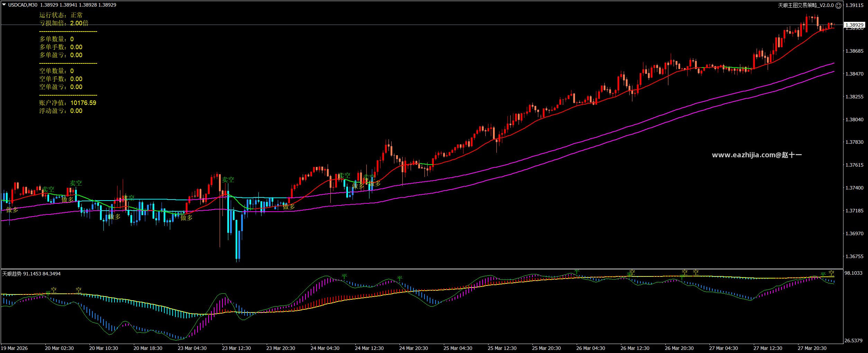Click the 27 Mar 12:30 time label

click(768, 348)
